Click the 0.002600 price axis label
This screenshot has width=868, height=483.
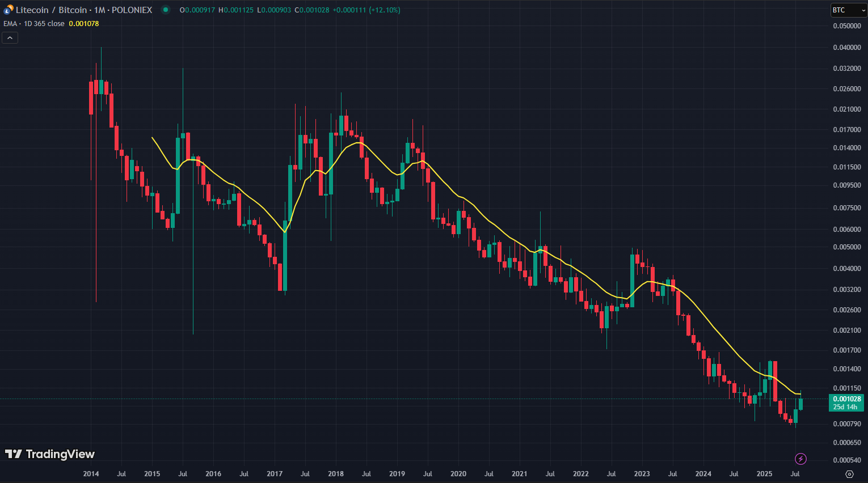(847, 310)
